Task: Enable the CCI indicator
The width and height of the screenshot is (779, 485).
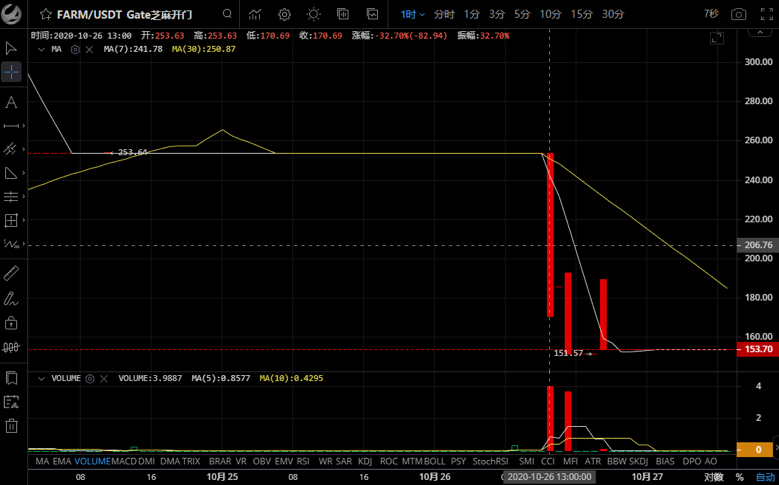Action: click(x=547, y=461)
